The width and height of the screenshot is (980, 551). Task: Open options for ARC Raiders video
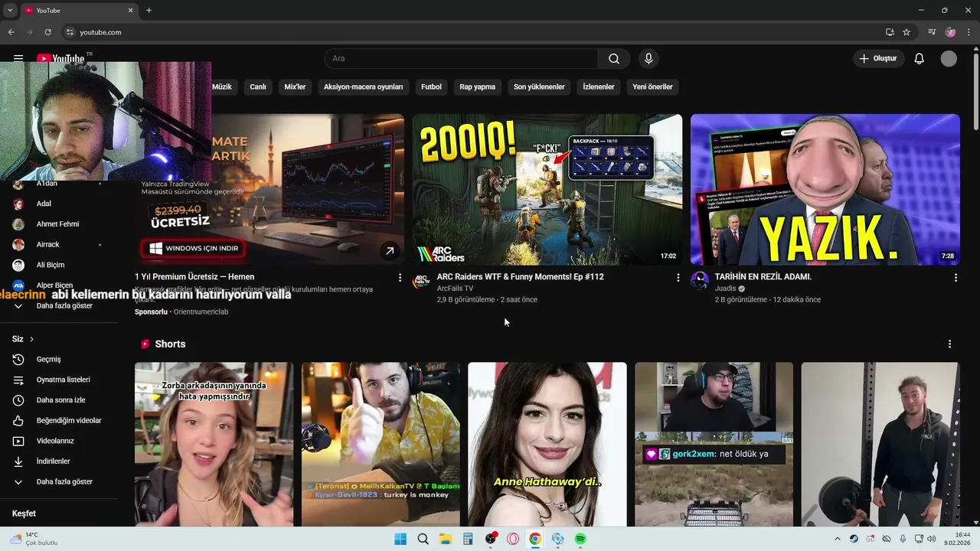678,278
